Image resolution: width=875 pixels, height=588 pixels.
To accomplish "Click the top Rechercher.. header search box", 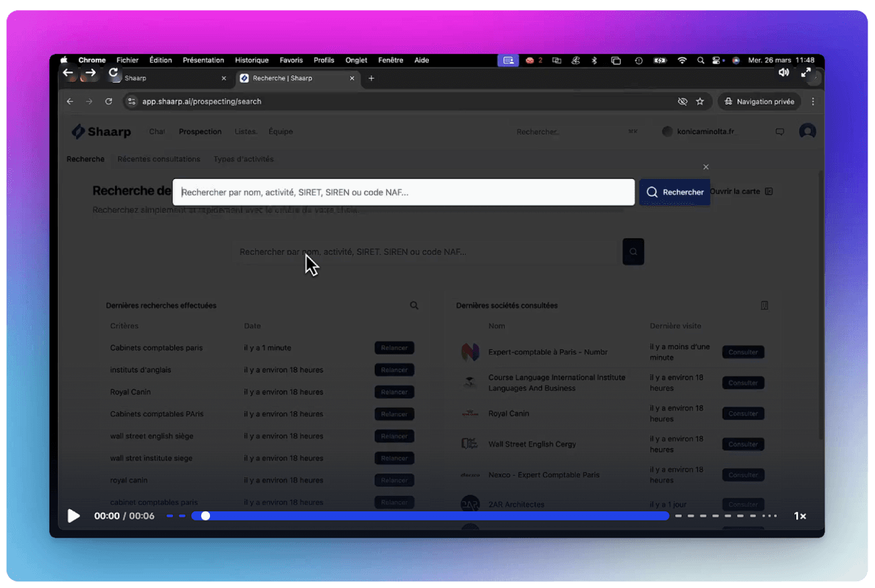I will [575, 132].
